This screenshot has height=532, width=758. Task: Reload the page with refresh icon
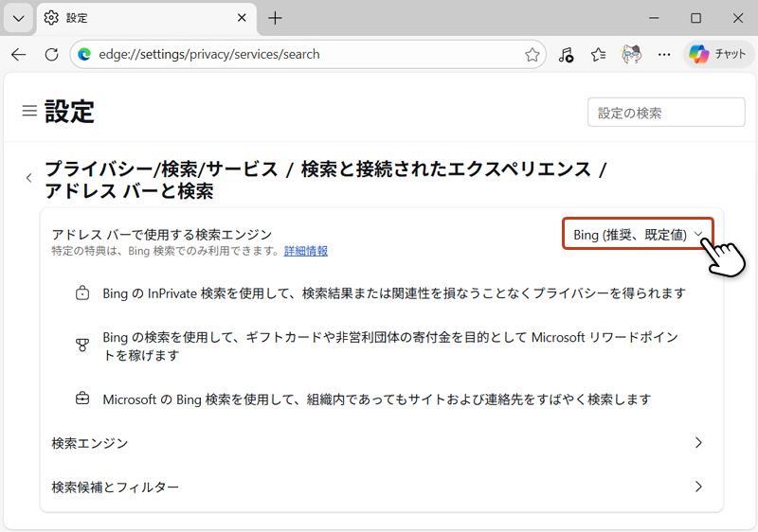52,55
